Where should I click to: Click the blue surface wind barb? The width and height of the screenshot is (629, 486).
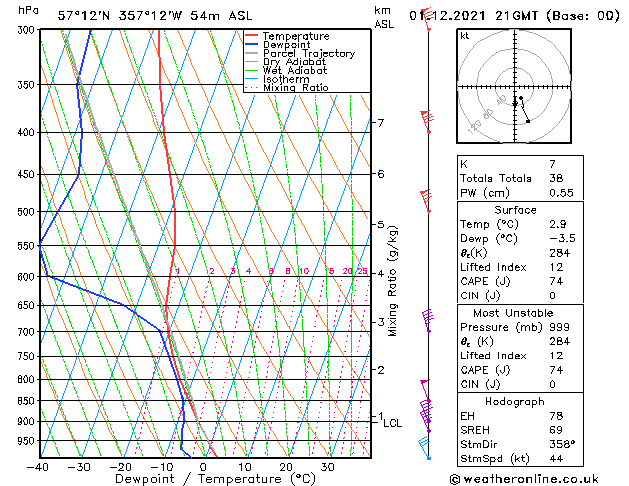(x=424, y=449)
